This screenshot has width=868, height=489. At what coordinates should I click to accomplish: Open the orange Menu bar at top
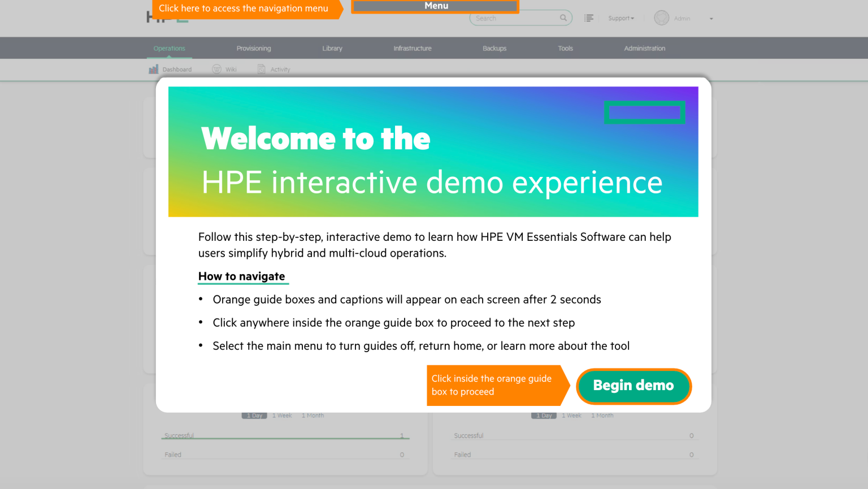click(435, 6)
